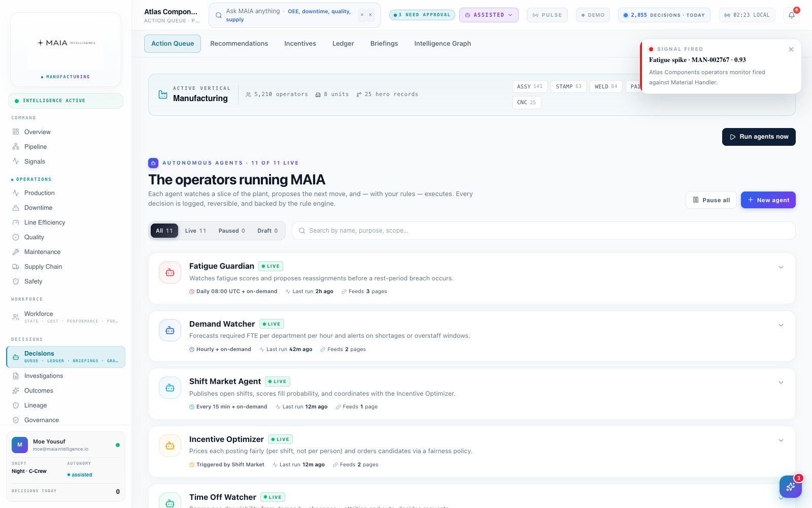Screen dimensions: 812x508
Task: Select the STAMP 63 unit chip
Action: pyautogui.click(x=568, y=87)
